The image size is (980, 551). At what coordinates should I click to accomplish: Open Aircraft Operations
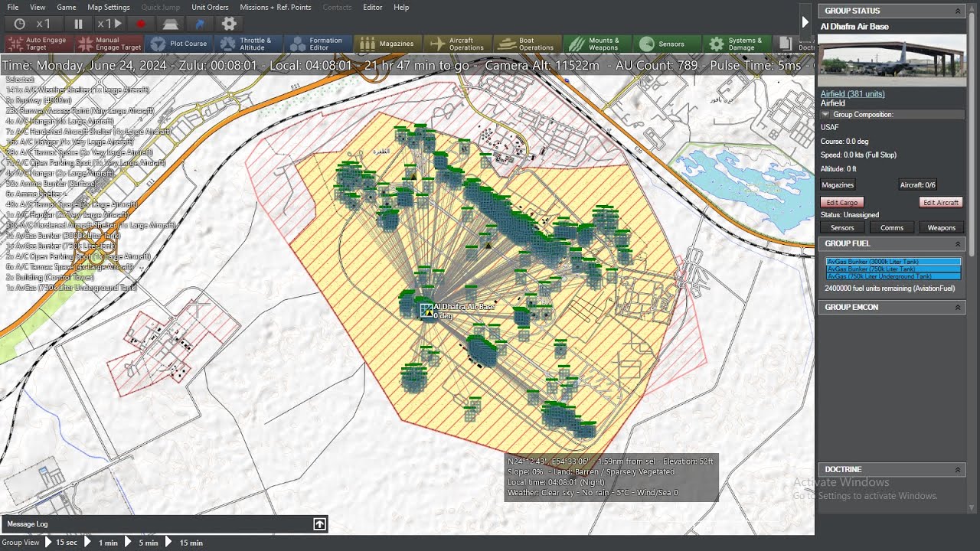(458, 44)
